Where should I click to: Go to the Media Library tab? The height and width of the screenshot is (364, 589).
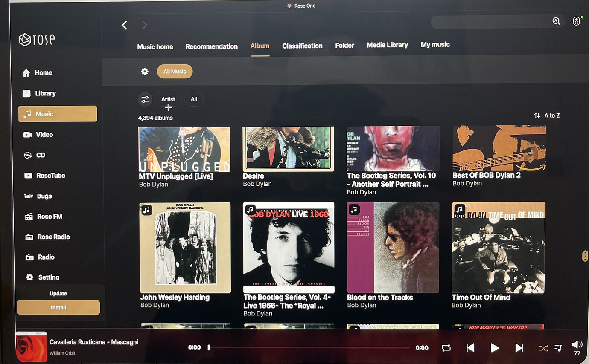[387, 45]
